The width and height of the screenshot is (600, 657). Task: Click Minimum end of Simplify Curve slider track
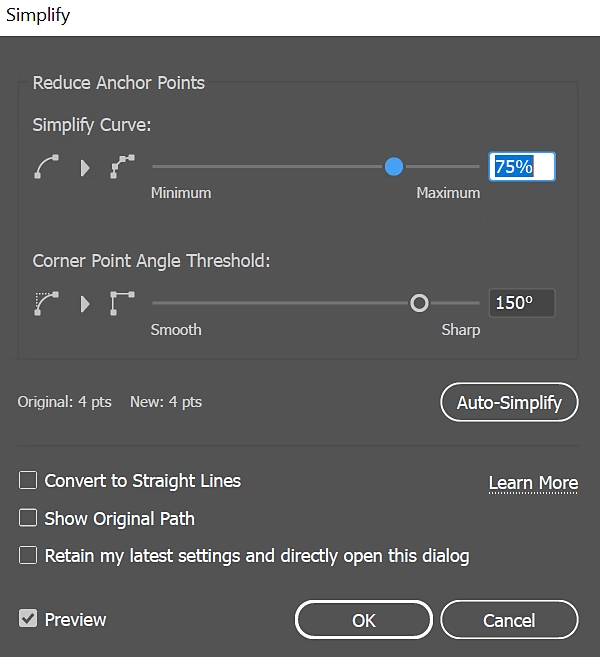(155, 167)
